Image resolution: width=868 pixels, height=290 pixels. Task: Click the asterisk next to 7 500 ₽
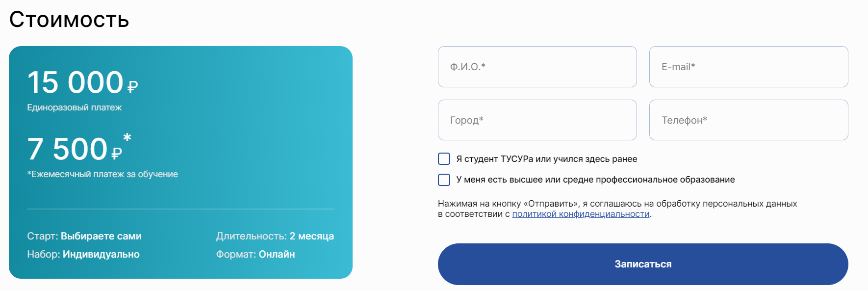[127, 137]
